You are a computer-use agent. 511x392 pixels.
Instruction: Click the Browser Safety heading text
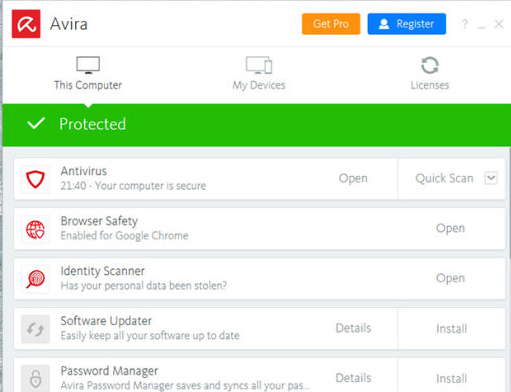tap(99, 221)
